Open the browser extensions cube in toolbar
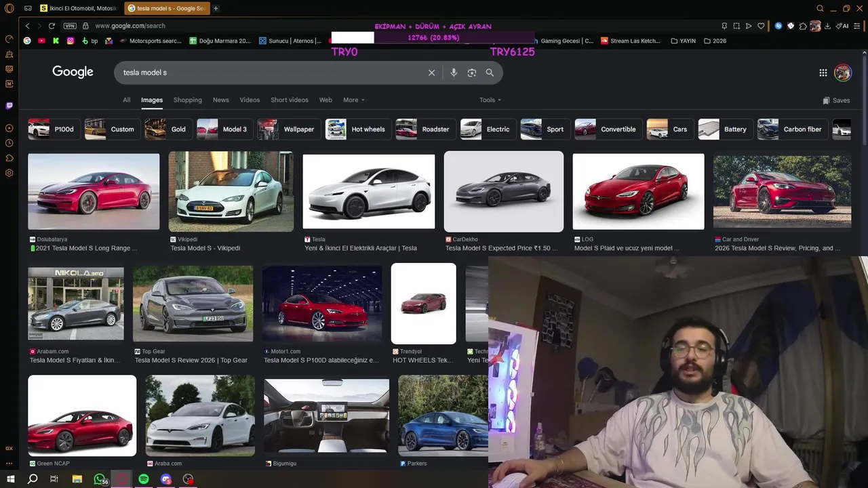This screenshot has width=868, height=488. click(x=803, y=26)
